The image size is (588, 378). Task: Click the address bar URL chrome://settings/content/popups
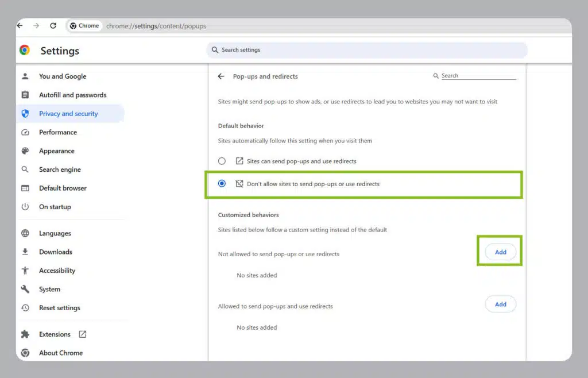(x=156, y=26)
